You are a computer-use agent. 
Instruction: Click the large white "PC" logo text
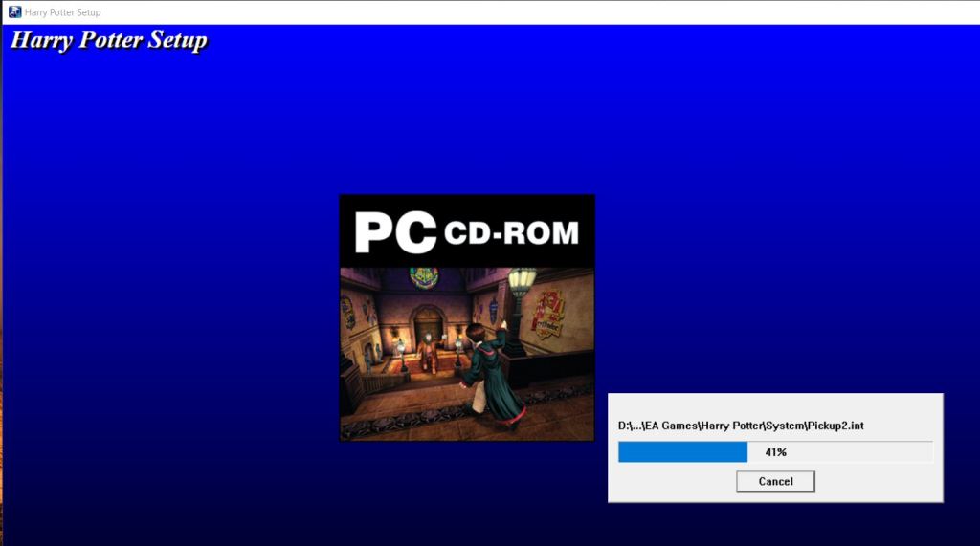click(395, 231)
